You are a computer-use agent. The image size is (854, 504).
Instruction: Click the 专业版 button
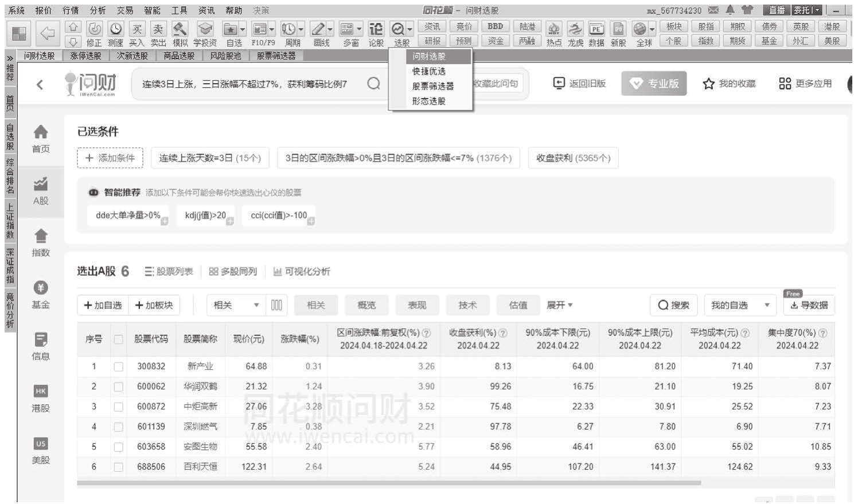(654, 84)
